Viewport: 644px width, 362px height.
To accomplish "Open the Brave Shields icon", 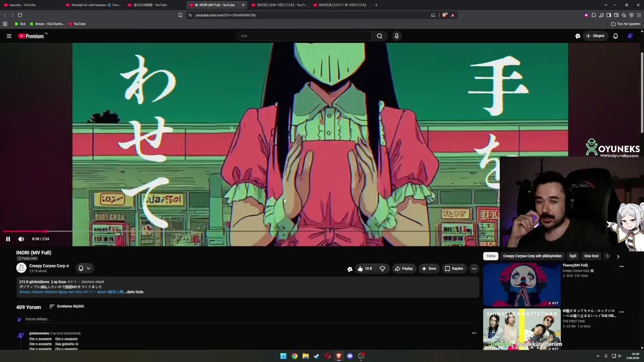I will point(445,15).
